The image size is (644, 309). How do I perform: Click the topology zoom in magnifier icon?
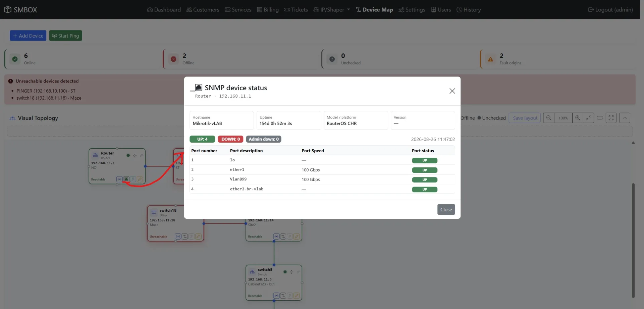pyautogui.click(x=578, y=118)
